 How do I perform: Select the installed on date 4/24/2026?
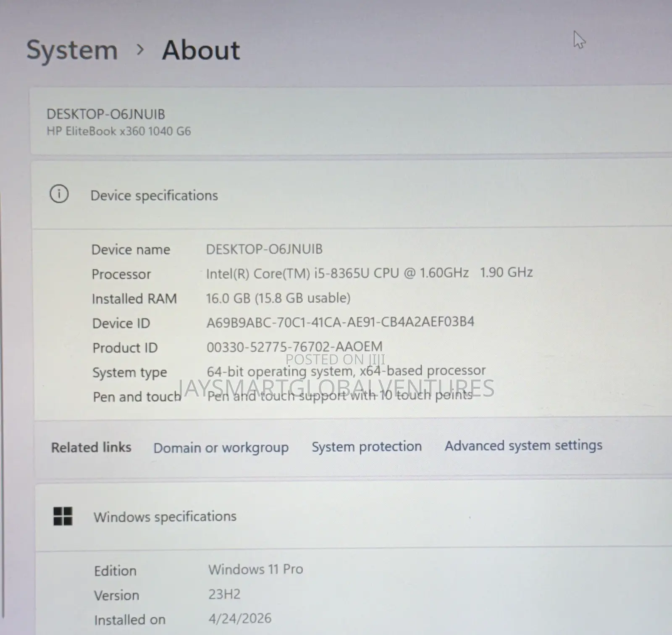point(240,619)
